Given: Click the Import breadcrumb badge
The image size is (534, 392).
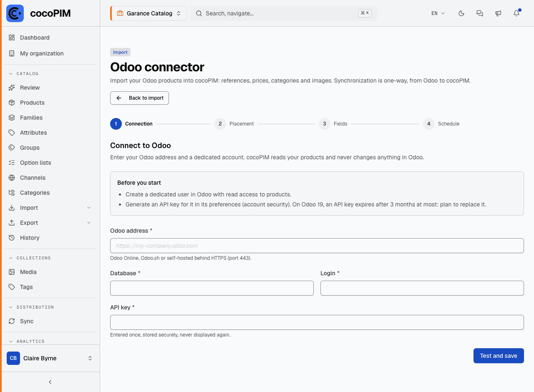Looking at the screenshot, I should point(120,52).
